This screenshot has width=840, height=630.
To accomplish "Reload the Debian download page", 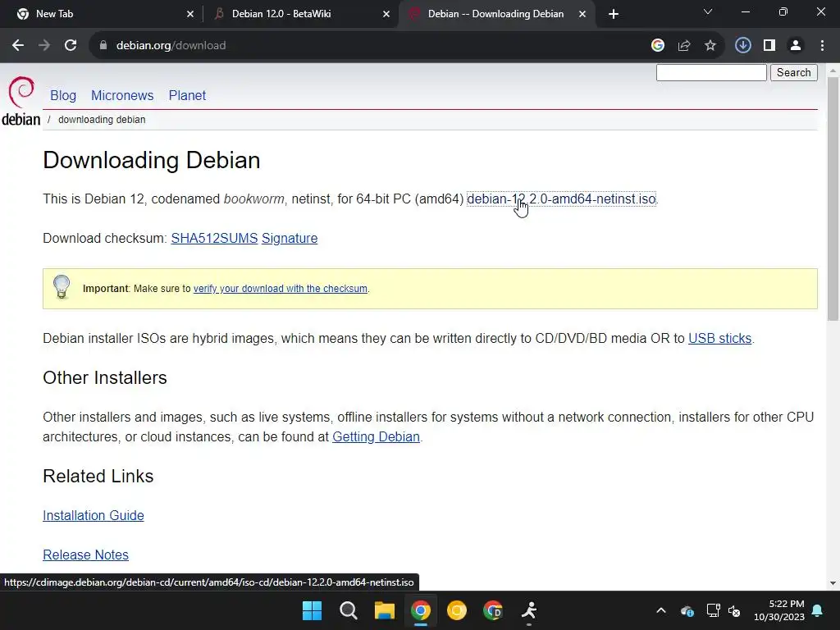I will pyautogui.click(x=71, y=46).
